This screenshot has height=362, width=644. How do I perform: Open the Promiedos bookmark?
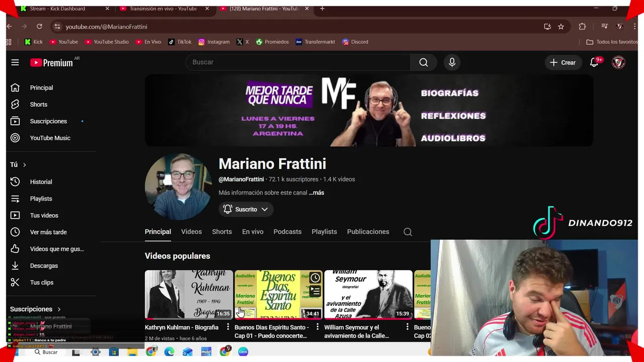tap(272, 42)
